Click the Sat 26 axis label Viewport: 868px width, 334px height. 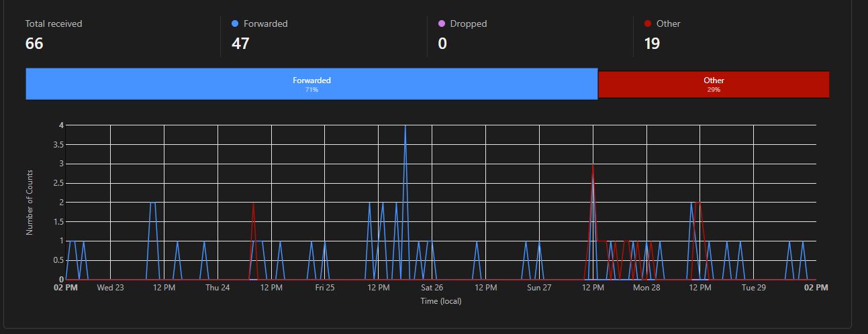click(x=432, y=288)
